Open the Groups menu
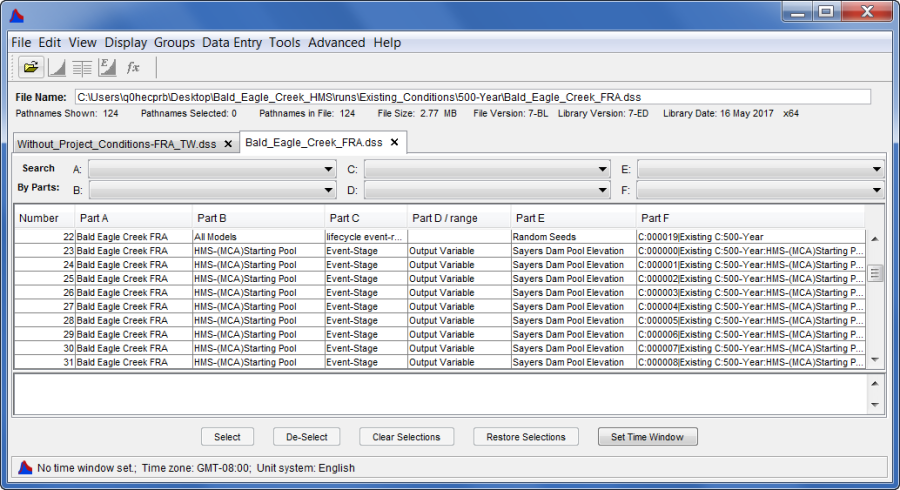The width and height of the screenshot is (900, 490). pyautogui.click(x=174, y=43)
